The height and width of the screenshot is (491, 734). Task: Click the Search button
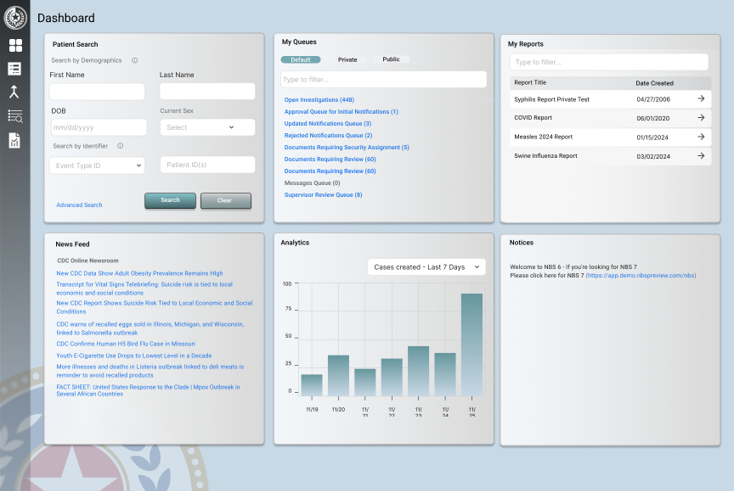pyautogui.click(x=170, y=200)
